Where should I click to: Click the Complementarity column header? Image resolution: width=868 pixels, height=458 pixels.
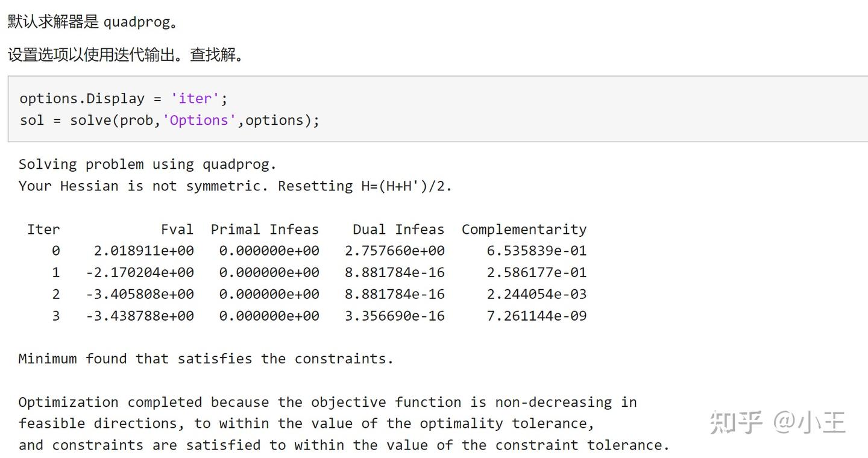coord(524,229)
